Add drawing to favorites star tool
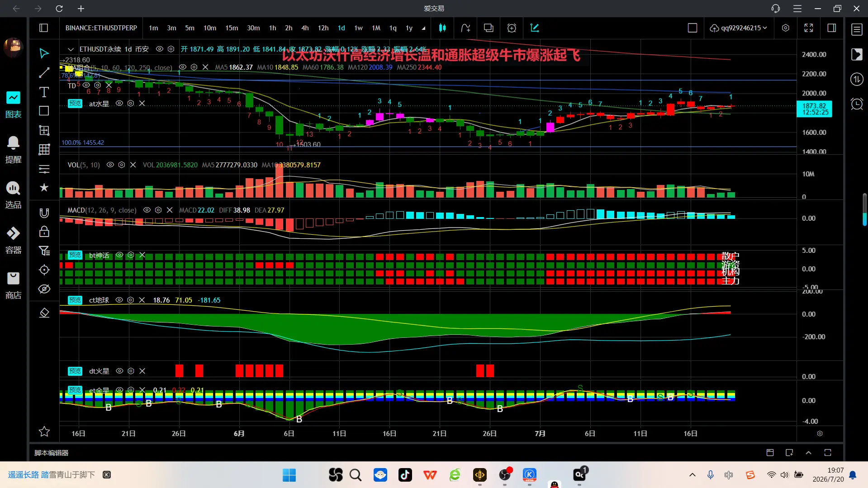This screenshot has width=868, height=488. coord(44,187)
